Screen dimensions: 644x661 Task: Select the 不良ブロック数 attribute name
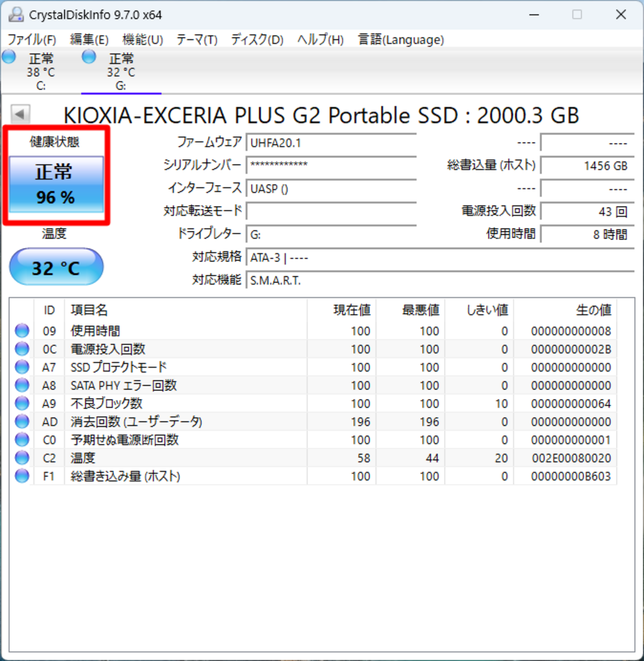[x=107, y=404]
